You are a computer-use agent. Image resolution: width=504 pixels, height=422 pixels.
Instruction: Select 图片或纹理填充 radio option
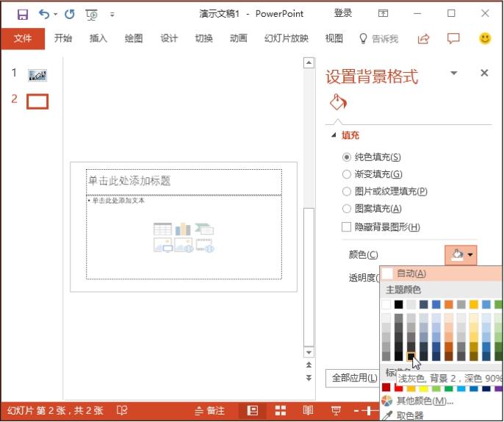347,191
